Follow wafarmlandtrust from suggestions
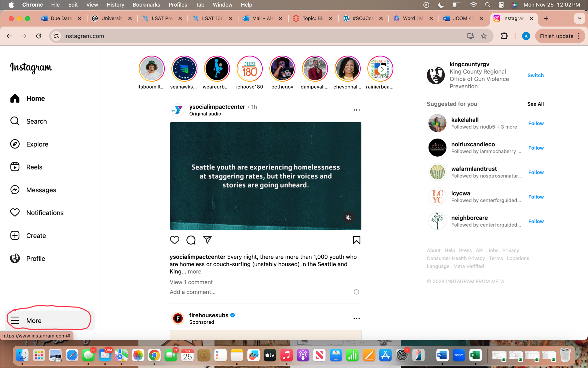The image size is (588, 368). coord(536,172)
